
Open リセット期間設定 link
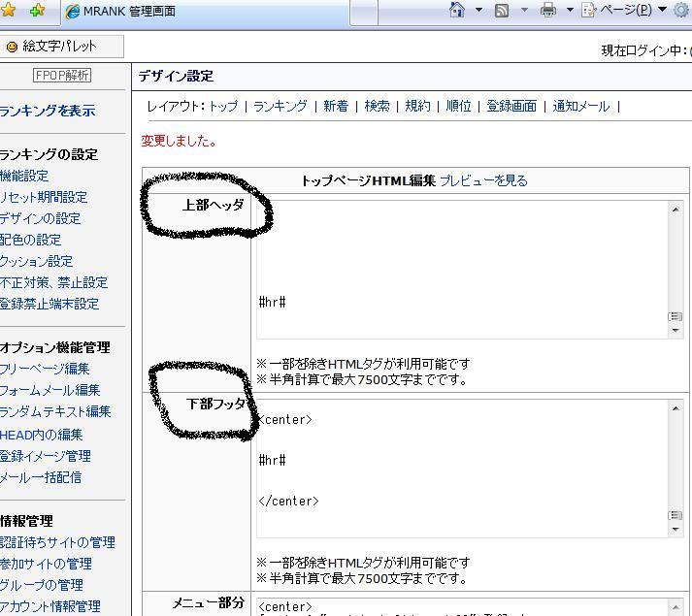pos(44,197)
